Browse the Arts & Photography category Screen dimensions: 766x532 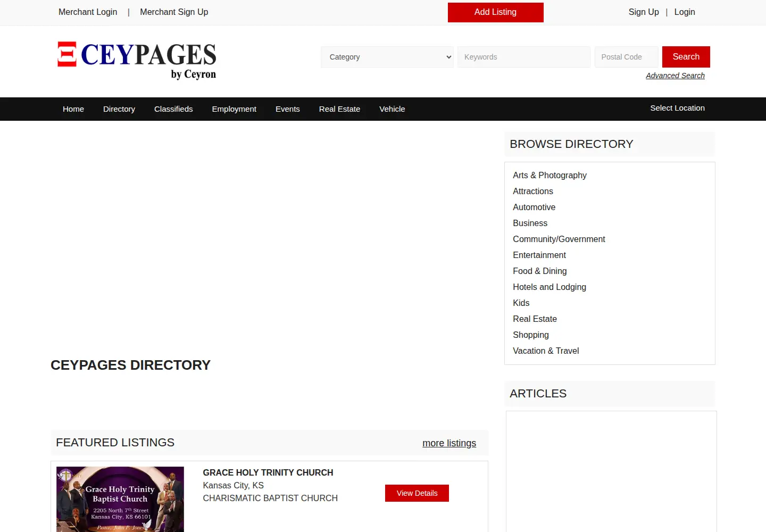pyautogui.click(x=549, y=175)
